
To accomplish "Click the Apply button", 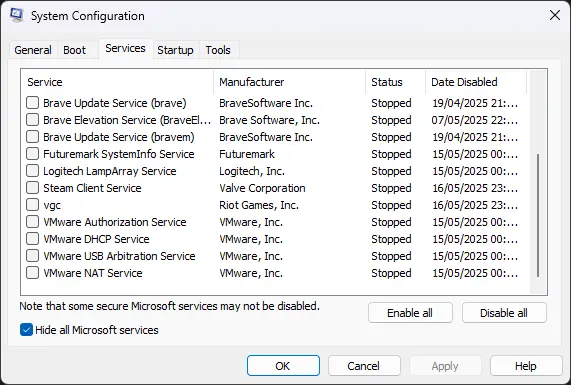I will pyautogui.click(x=445, y=366).
